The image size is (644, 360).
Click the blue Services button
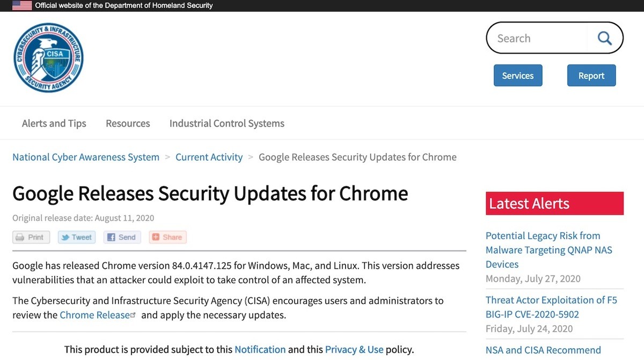518,76
